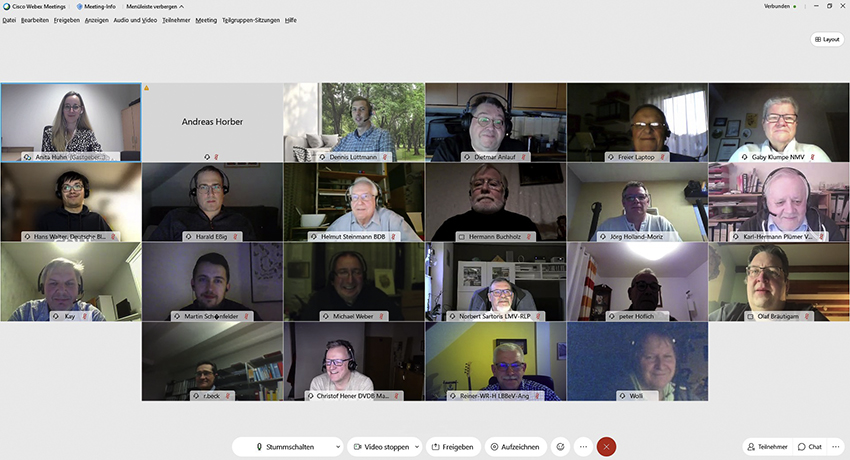Open the Hilfe menu
850x460 pixels.
point(290,20)
